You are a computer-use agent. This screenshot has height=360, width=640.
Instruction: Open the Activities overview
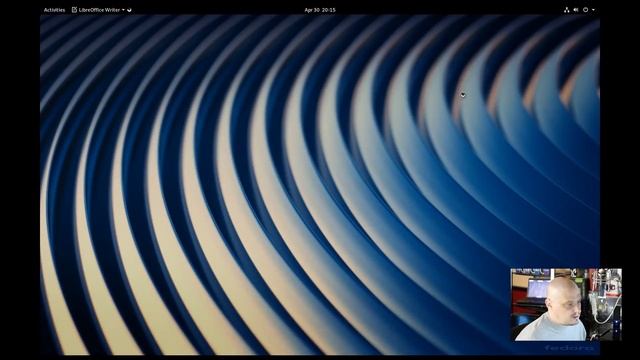pyautogui.click(x=54, y=10)
